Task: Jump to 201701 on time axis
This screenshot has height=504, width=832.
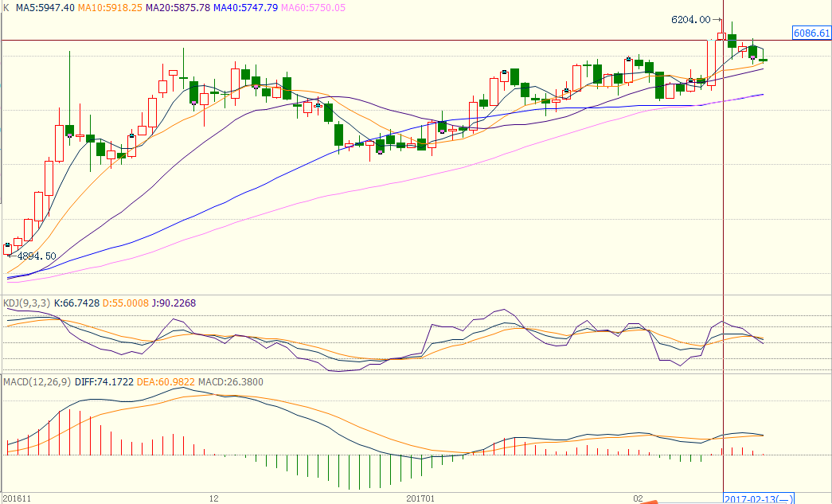Action: click(420, 498)
